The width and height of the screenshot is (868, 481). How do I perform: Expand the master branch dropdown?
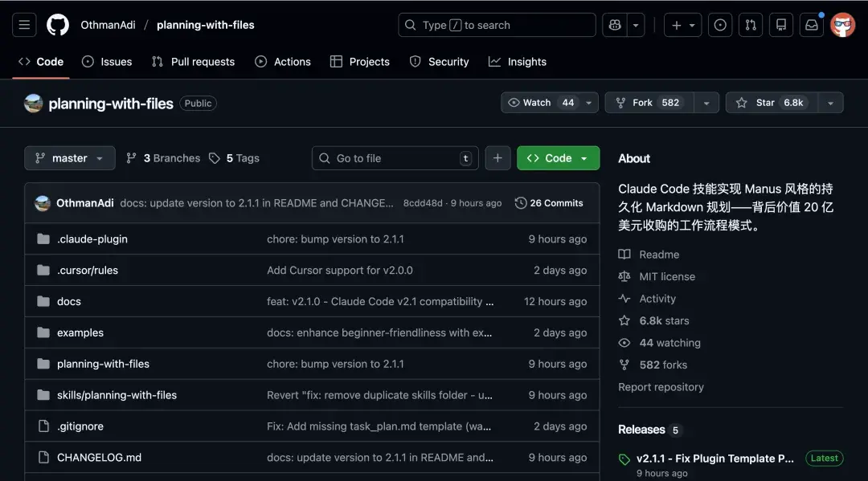pos(70,158)
